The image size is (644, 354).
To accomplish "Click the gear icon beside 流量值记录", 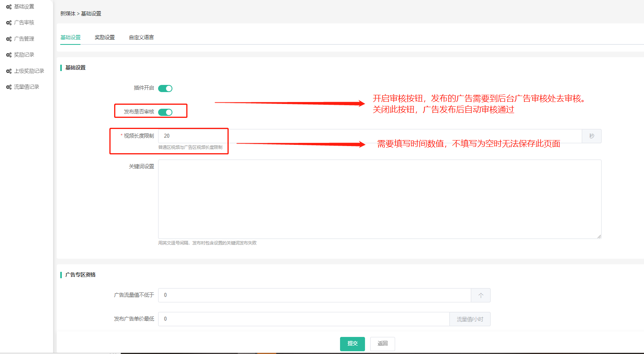I will [x=9, y=87].
